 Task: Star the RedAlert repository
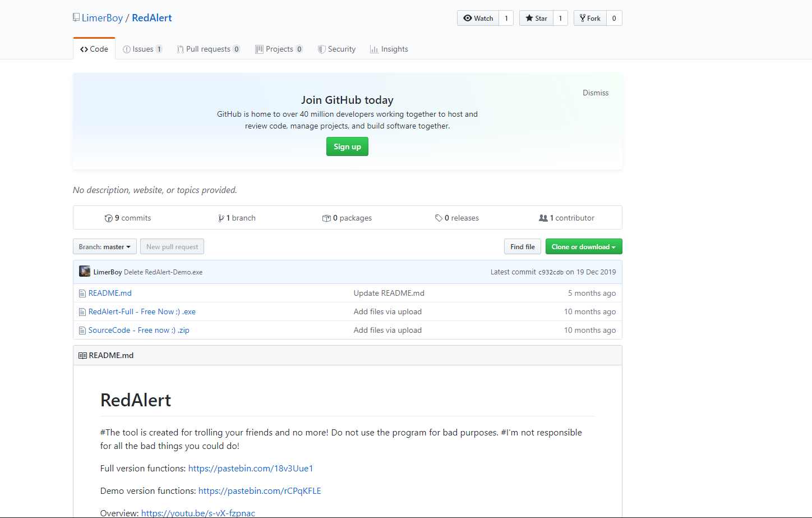(536, 18)
